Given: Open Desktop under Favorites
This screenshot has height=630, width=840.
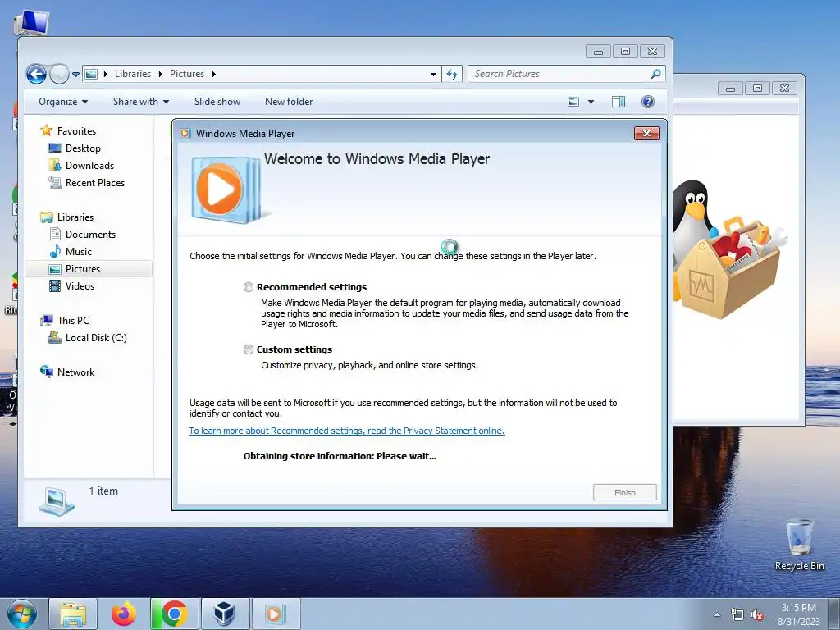Looking at the screenshot, I should point(83,148).
